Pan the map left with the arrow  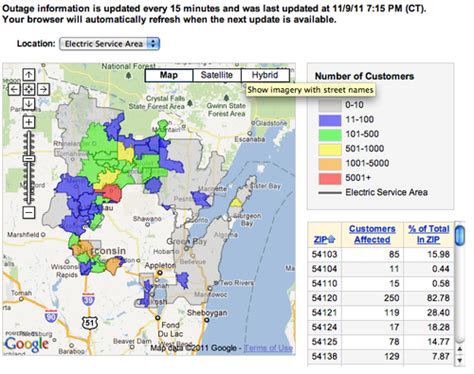coord(14,89)
